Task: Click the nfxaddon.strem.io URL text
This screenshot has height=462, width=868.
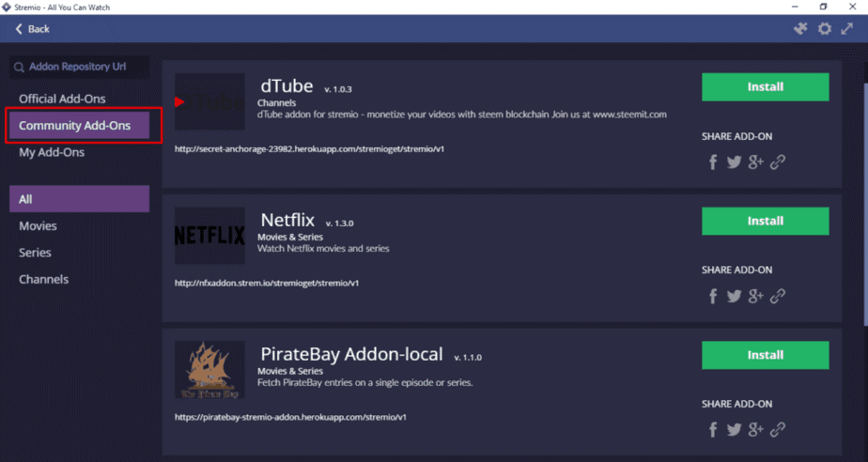Action: (267, 283)
